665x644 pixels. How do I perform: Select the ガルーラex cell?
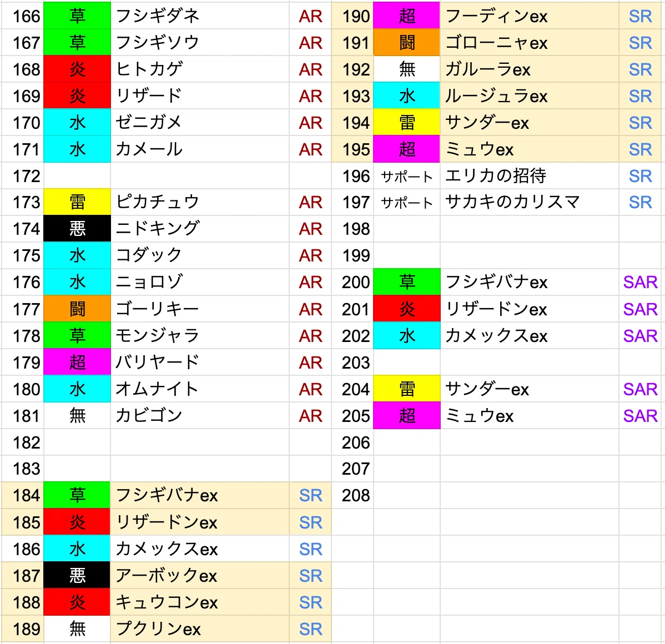pyautogui.click(x=530, y=69)
